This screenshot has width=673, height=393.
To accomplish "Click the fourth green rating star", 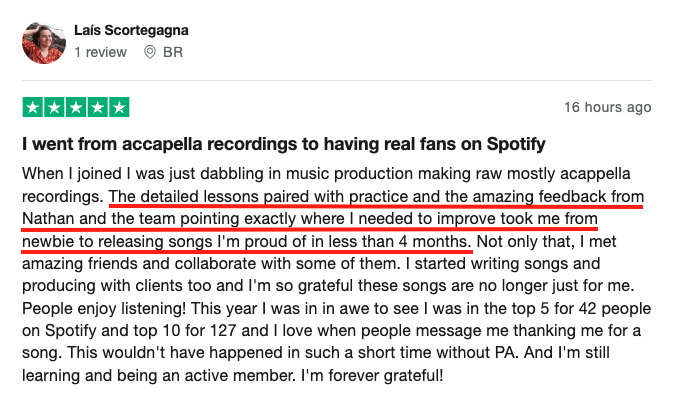I will tap(97, 107).
